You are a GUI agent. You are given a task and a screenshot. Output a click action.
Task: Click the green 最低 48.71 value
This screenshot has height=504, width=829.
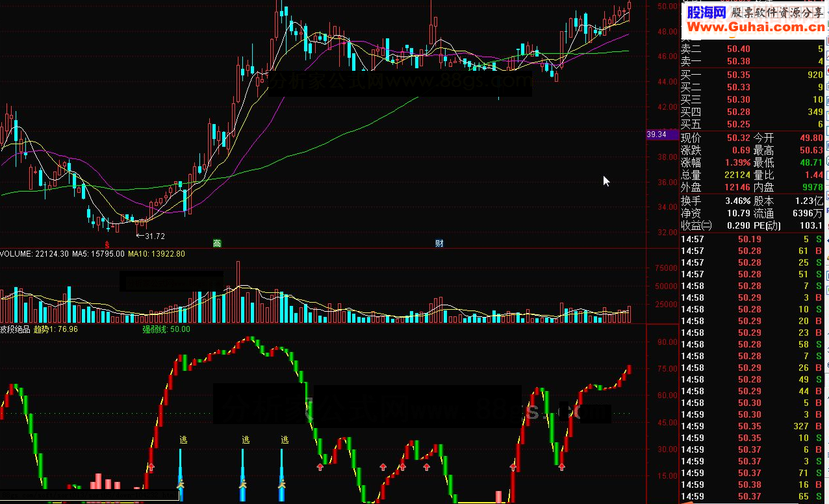tap(812, 162)
